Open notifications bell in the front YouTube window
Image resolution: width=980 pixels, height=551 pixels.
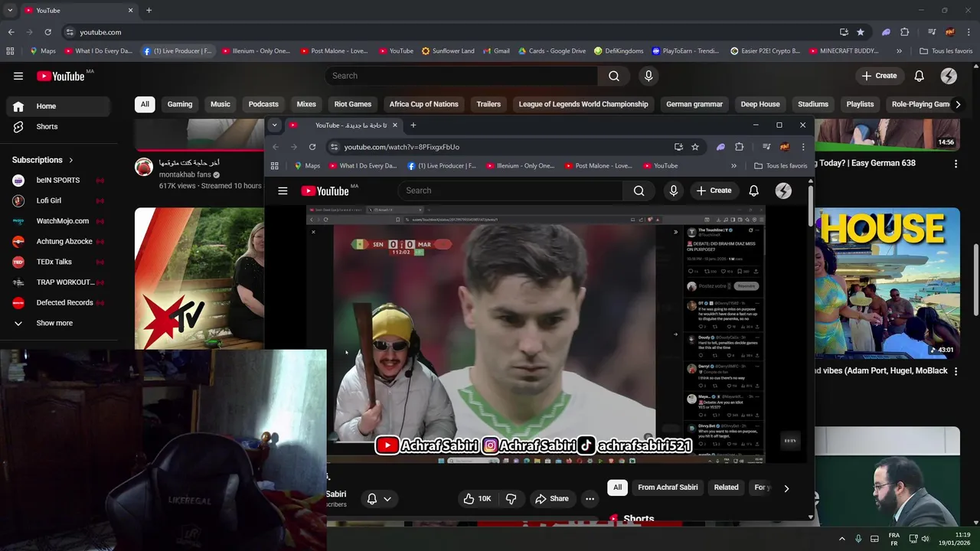click(754, 191)
